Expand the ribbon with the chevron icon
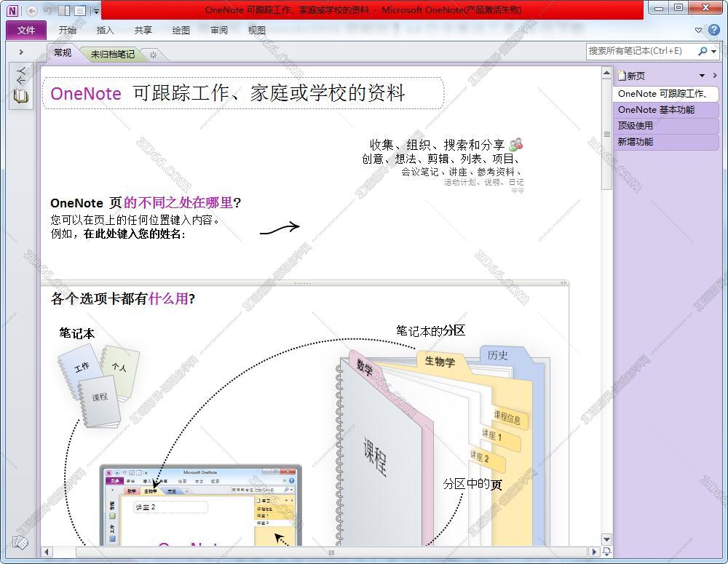 coord(698,30)
